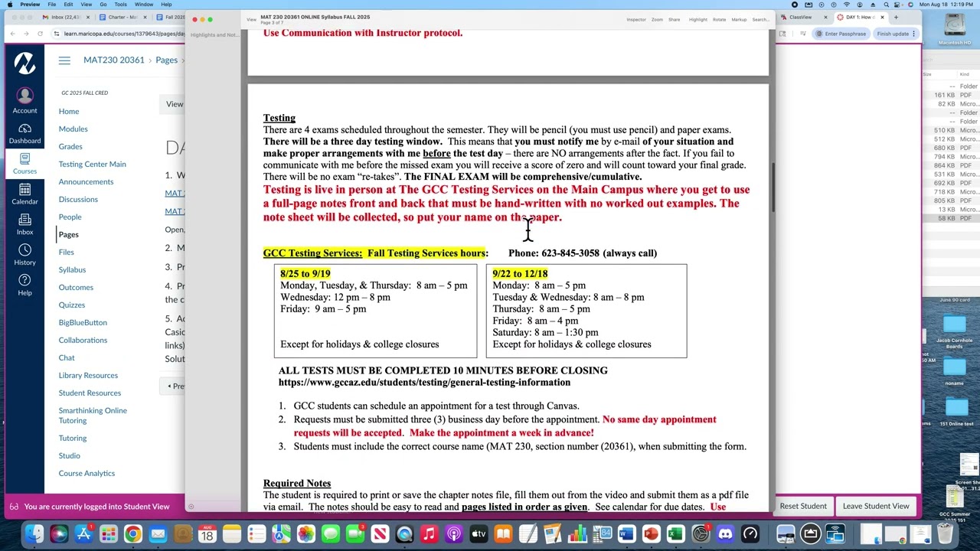Open the Help icon in Canvas sidebar
The width and height of the screenshot is (980, 551).
pyautogui.click(x=24, y=285)
